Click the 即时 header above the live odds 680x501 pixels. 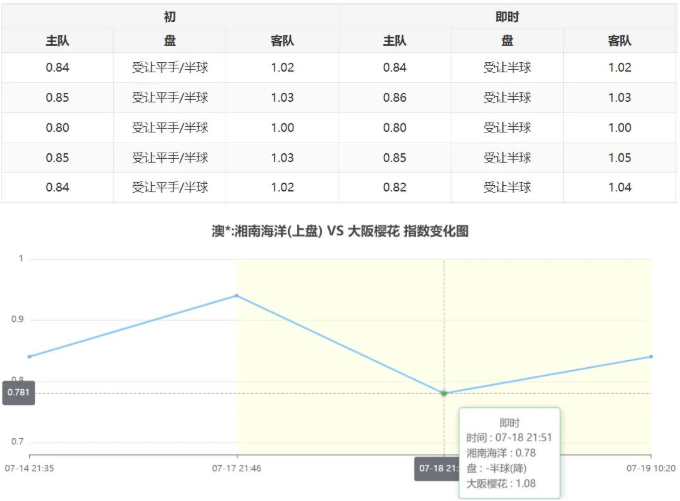(507, 17)
